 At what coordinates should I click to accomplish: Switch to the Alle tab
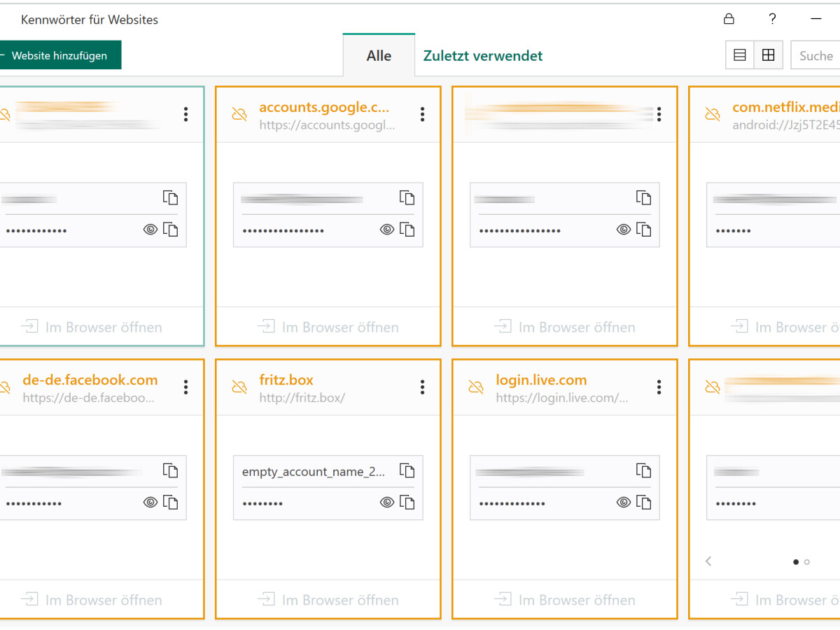point(379,56)
